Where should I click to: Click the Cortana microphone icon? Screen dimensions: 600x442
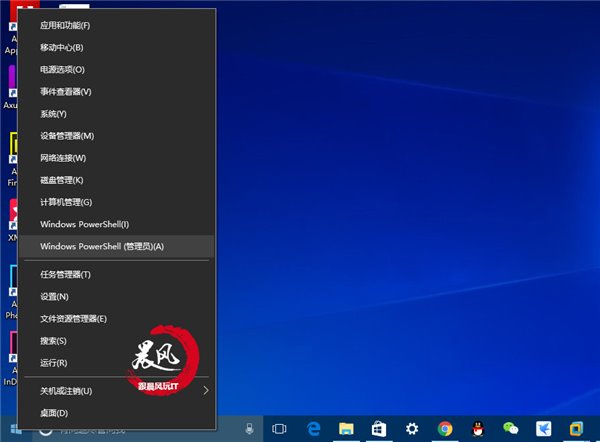(x=249, y=429)
